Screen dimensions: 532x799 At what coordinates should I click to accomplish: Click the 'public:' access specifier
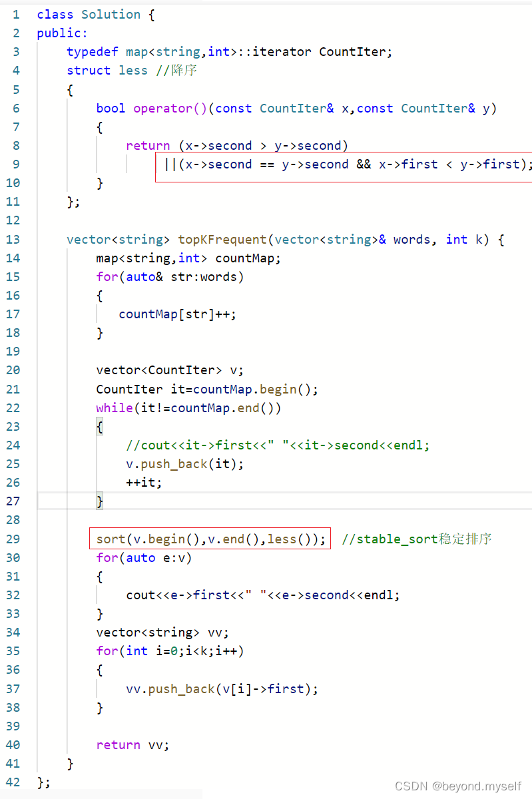(63, 33)
